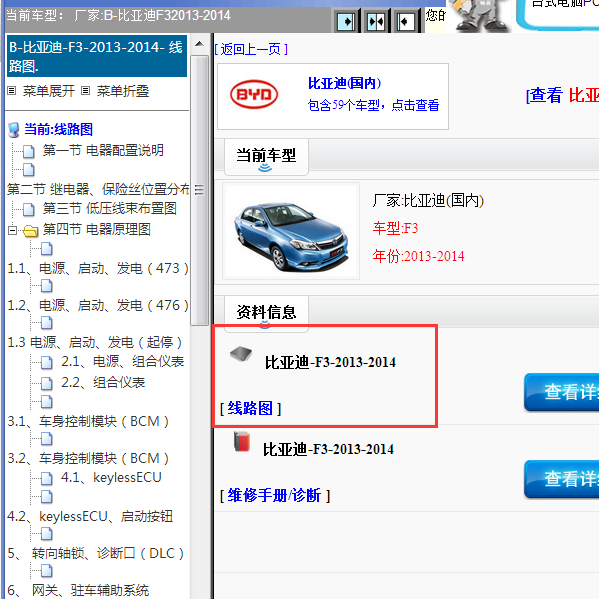This screenshot has height=599, width=599.
Task: Open 2.1、电源、组合仪表
Action: point(123,361)
